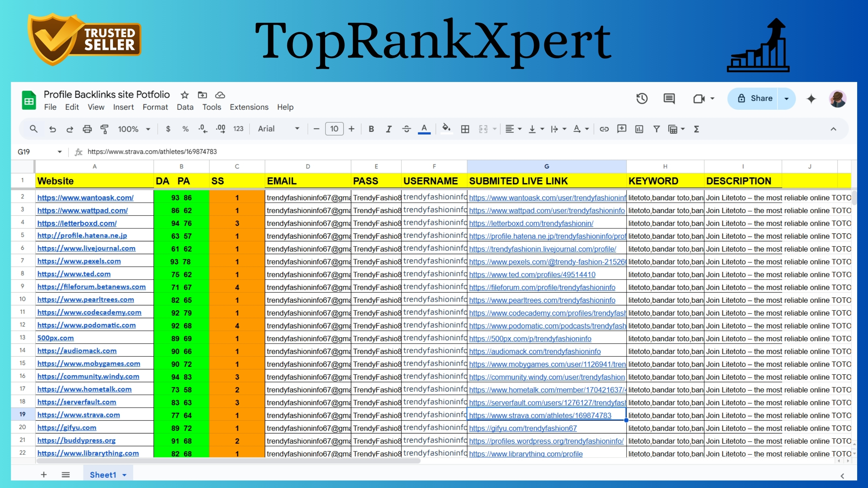Click the Share button

point(759,99)
